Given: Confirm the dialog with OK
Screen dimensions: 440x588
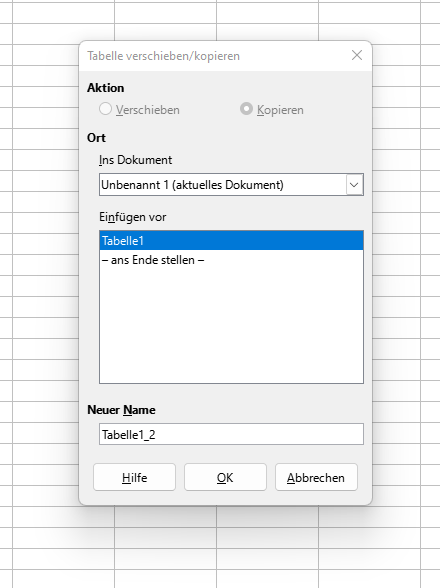Looking at the screenshot, I should coord(225,477).
